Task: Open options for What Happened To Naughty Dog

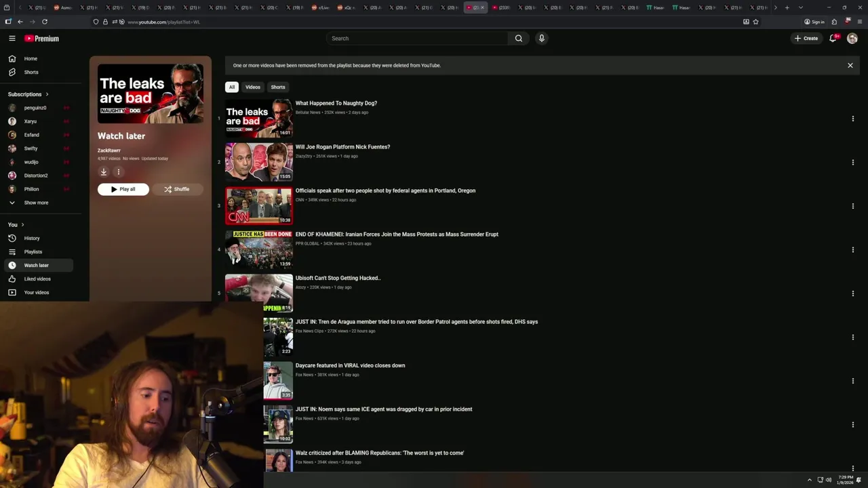Action: 852,119
